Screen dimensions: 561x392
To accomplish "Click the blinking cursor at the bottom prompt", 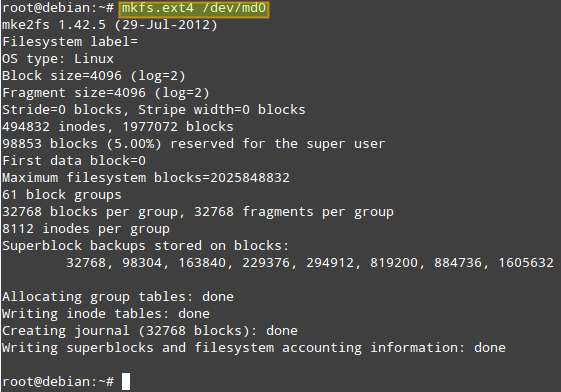I will (x=126, y=381).
